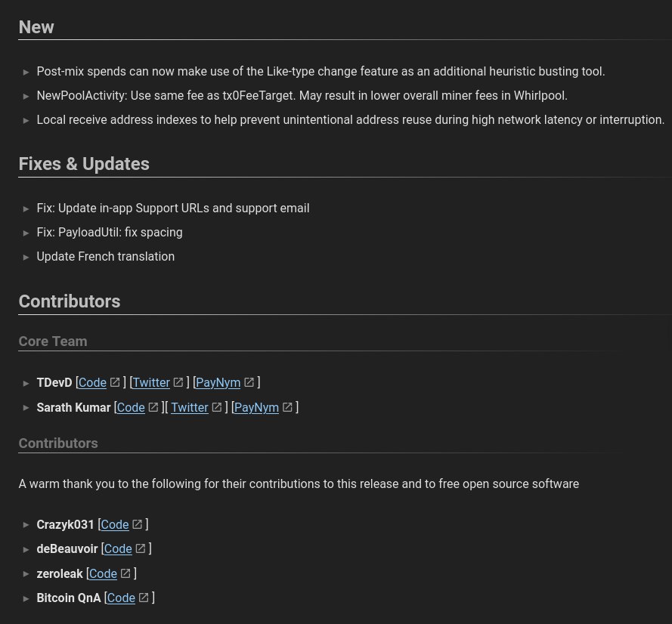Click external-link icon after Sarath Kumar's Code
672x624 pixels.
pyautogui.click(x=153, y=407)
